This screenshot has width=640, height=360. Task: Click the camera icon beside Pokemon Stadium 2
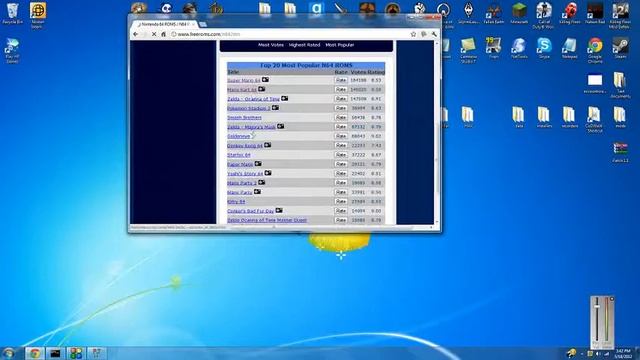276,108
